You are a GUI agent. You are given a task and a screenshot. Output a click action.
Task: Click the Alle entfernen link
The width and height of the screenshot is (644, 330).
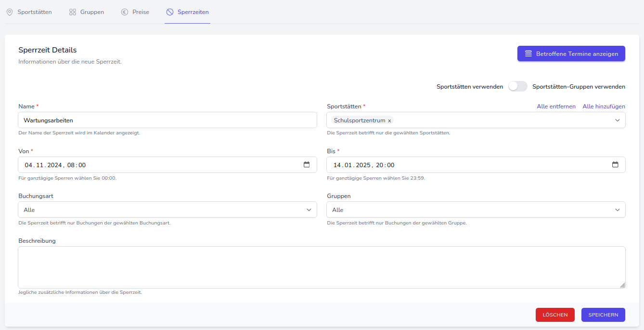pyautogui.click(x=556, y=106)
